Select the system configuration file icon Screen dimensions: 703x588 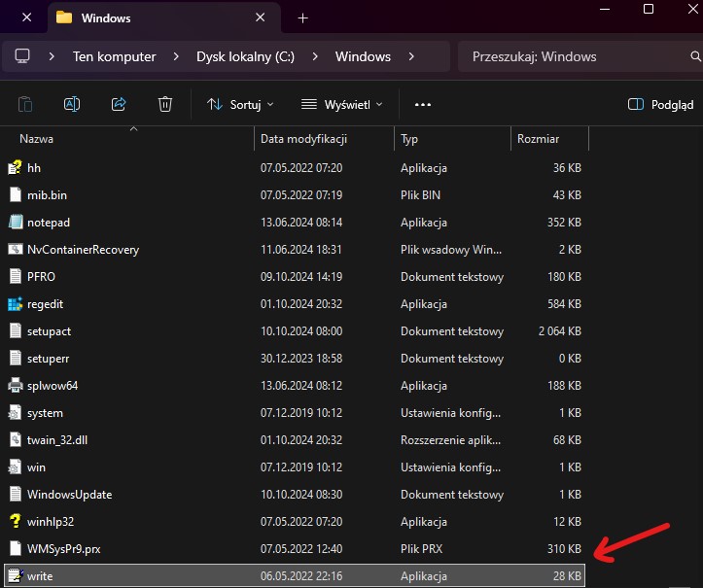16,413
